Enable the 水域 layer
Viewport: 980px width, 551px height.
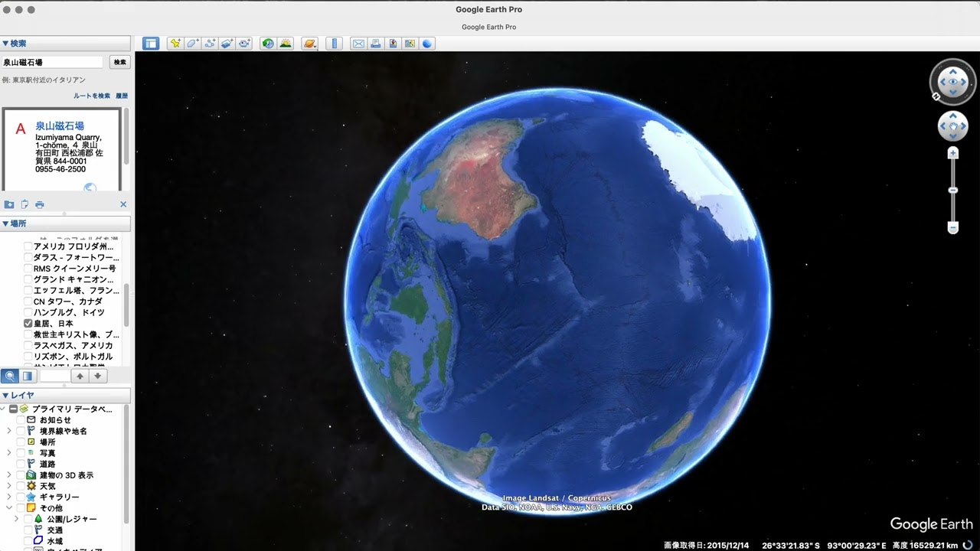[28, 541]
